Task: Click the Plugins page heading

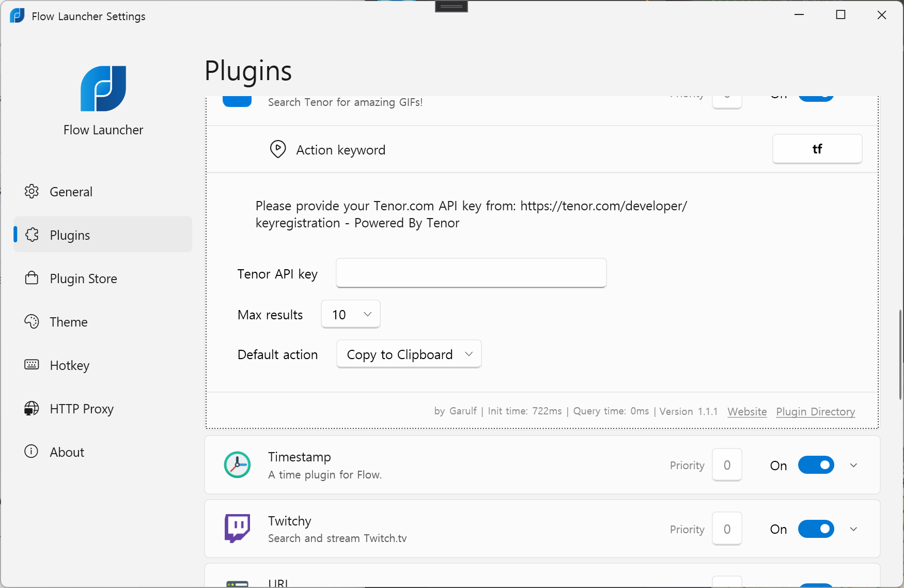Action: point(248,71)
